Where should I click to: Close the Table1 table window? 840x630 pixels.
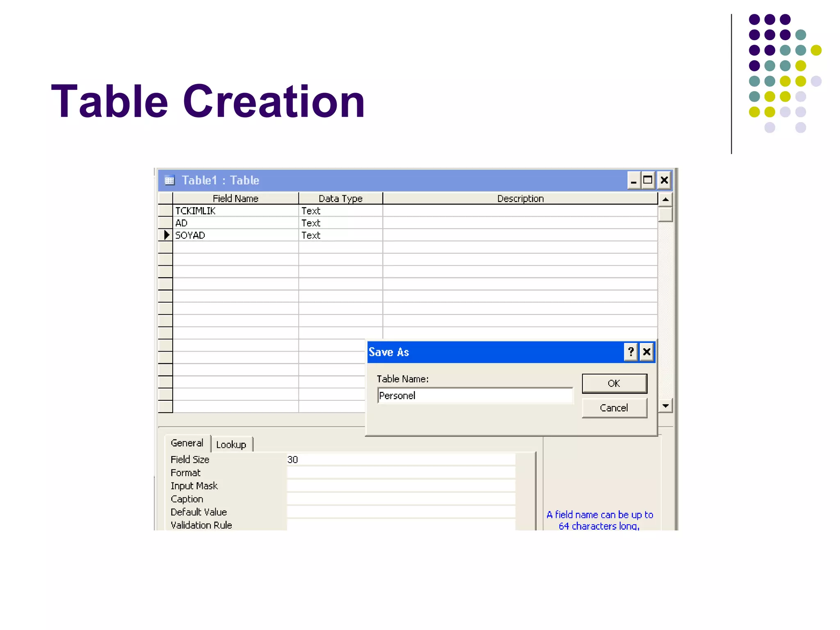click(664, 180)
